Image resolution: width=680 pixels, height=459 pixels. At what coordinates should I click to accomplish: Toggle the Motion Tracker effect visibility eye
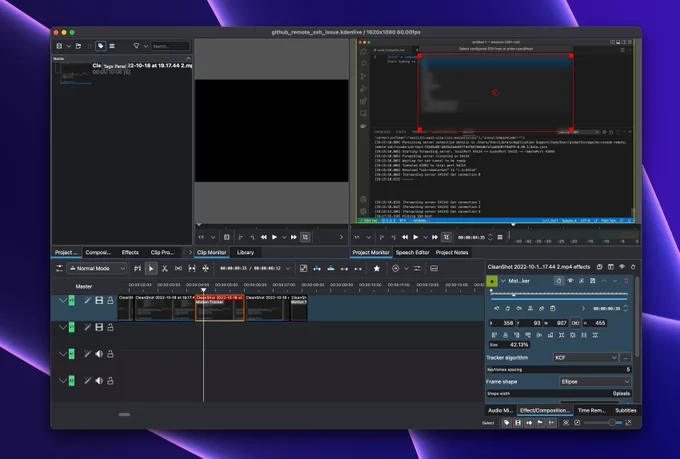point(570,281)
